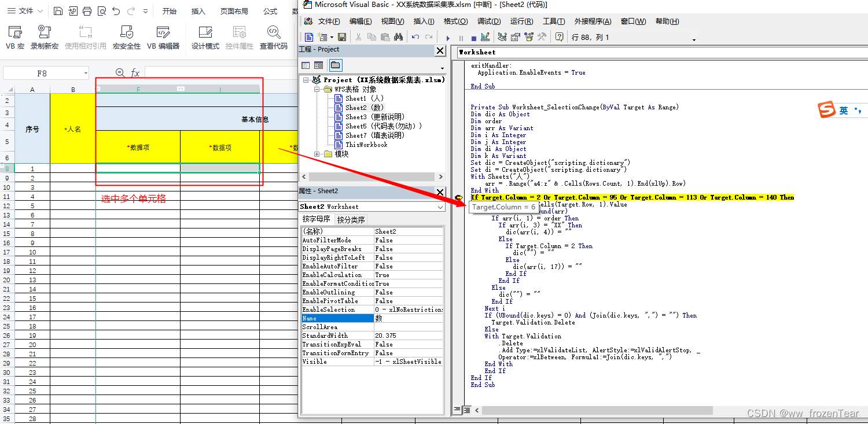Switch to WPS 开始 ribbon tab
The image size is (868, 424).
coord(169,11)
